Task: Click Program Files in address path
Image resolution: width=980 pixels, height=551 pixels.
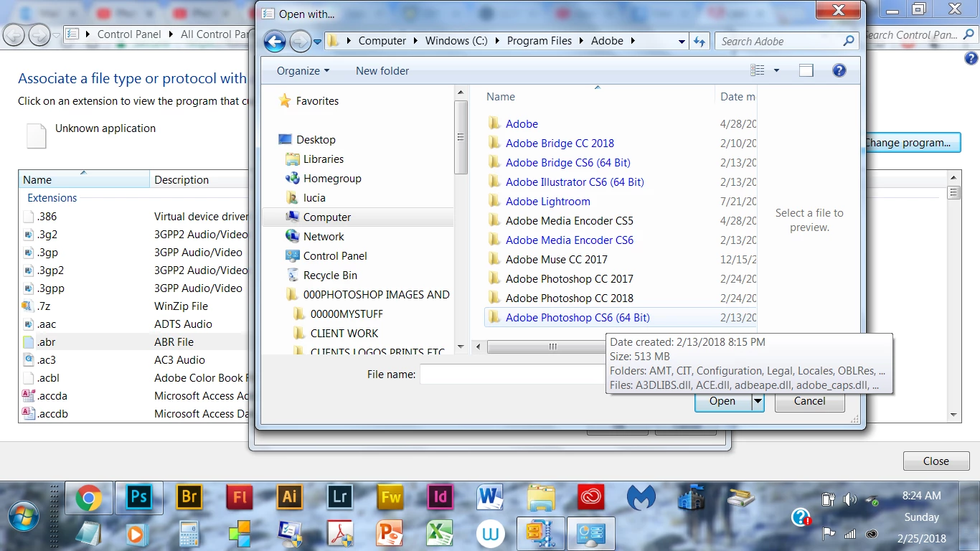Action: tap(540, 41)
